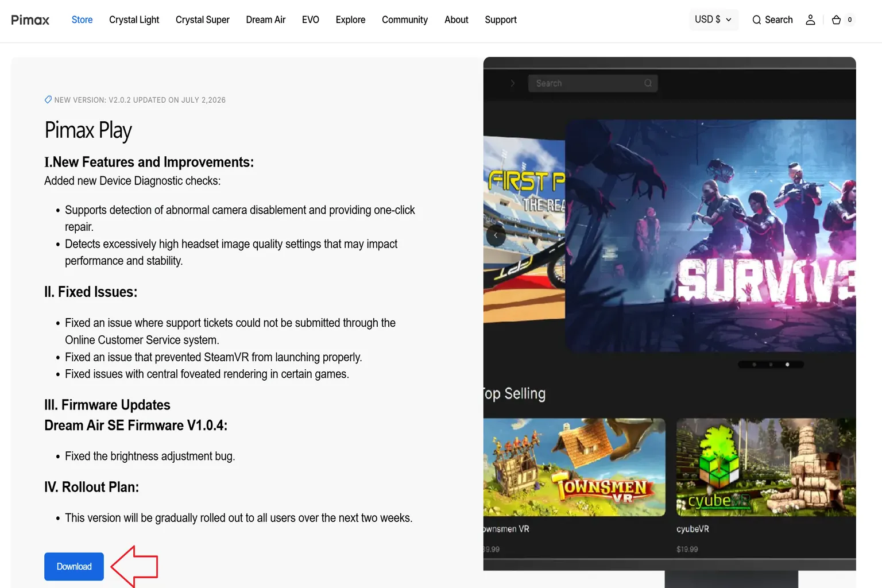Click 'Dream Air SE Firmware V1.0.4:' heading
This screenshot has width=882, height=588.
(x=136, y=425)
